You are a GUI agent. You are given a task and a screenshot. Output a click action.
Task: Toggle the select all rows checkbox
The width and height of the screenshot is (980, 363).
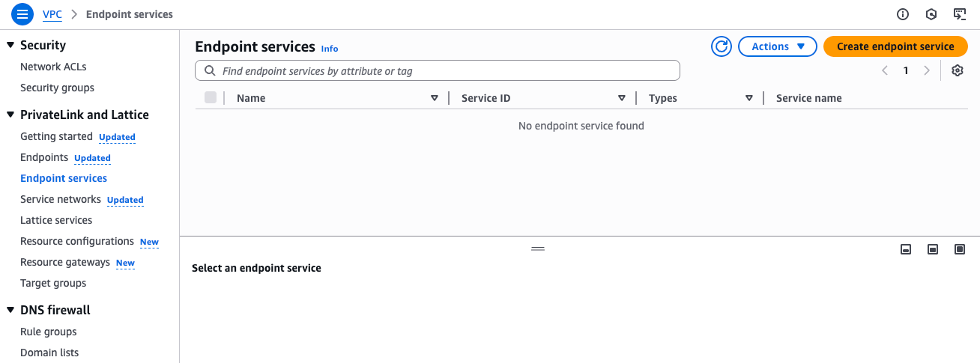(211, 97)
